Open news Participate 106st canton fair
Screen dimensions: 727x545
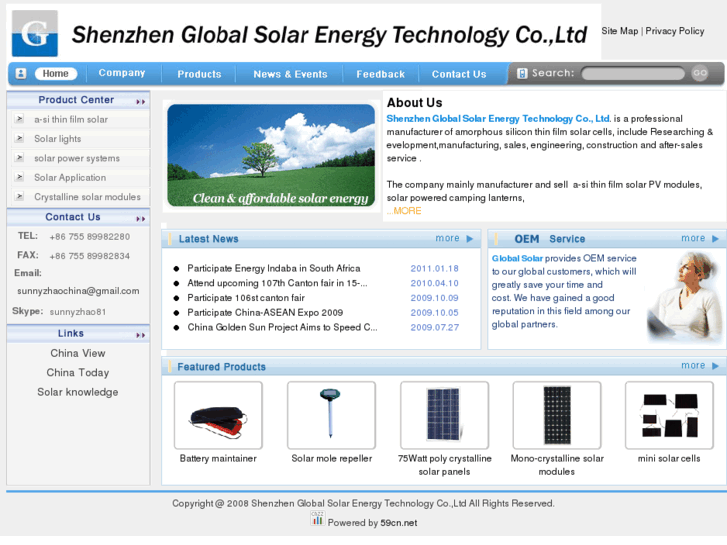pos(246,298)
